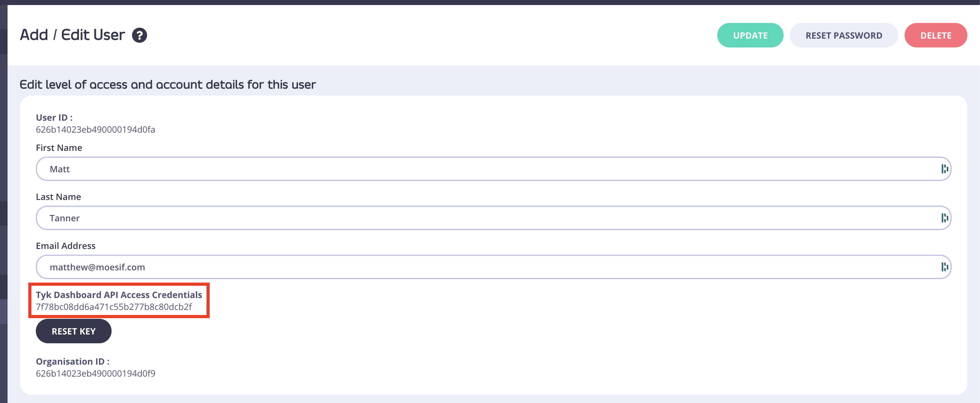980x403 pixels.
Task: Click the Email Address label
Action: pyautogui.click(x=65, y=246)
